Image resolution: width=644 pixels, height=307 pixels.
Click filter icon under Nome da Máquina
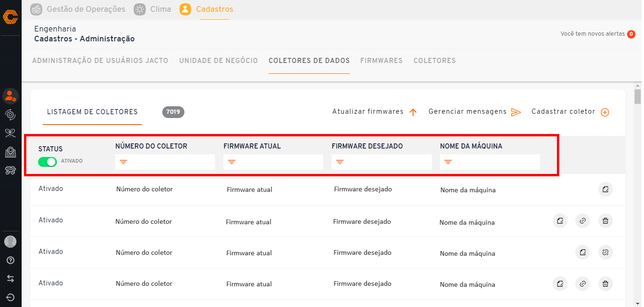pyautogui.click(x=448, y=162)
